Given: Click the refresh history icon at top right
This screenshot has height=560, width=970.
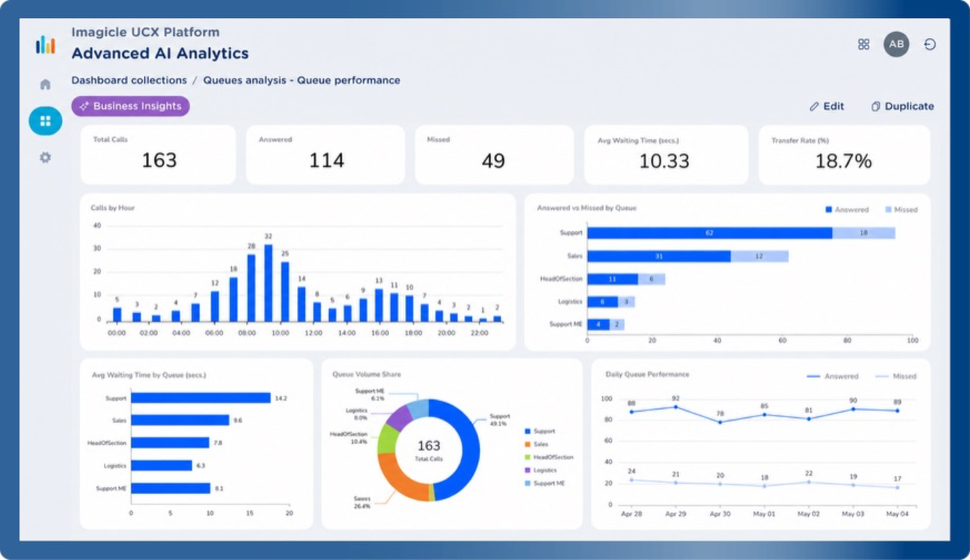Looking at the screenshot, I should click(929, 44).
